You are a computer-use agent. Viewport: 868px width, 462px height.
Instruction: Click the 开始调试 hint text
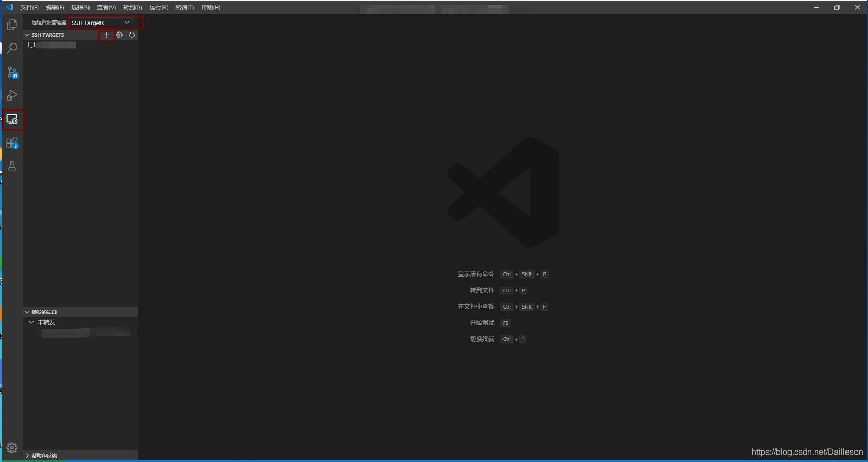[x=482, y=323]
